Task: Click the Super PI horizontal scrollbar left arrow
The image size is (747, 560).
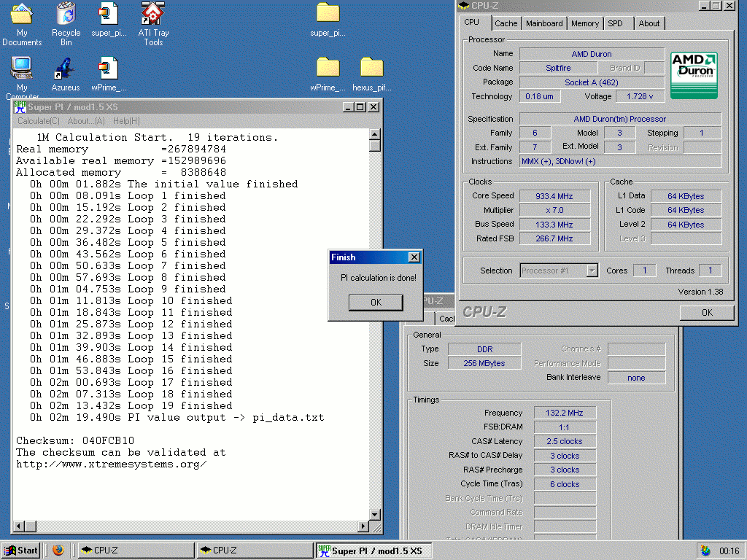Action: (19, 526)
